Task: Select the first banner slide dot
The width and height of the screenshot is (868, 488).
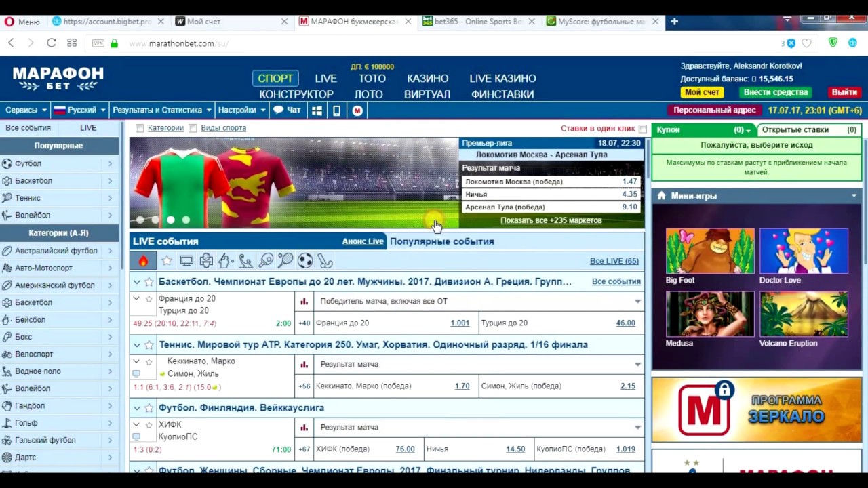Action: (x=140, y=220)
